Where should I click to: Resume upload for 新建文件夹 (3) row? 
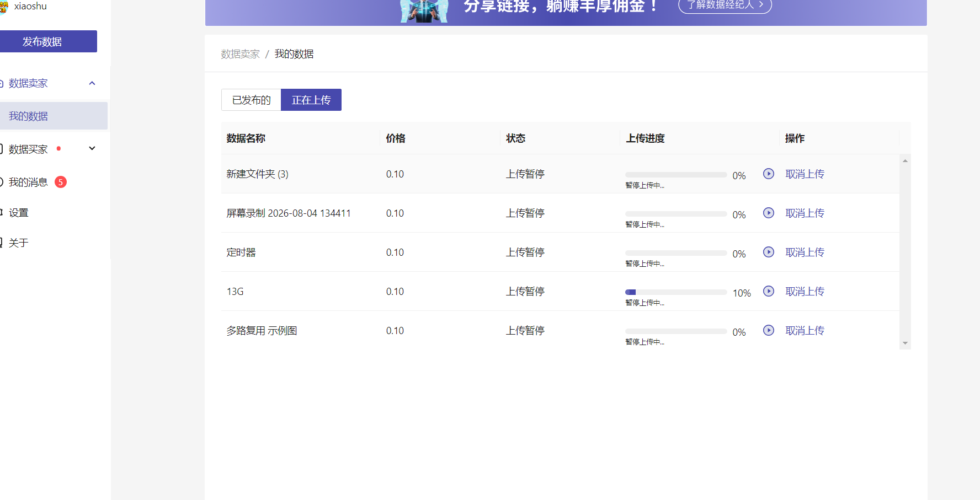(x=769, y=174)
